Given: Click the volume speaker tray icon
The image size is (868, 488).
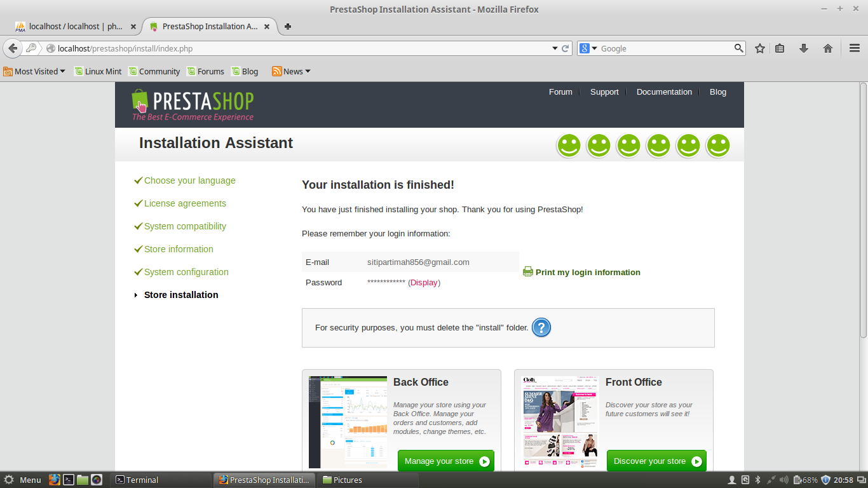Looking at the screenshot, I should click(x=784, y=480).
